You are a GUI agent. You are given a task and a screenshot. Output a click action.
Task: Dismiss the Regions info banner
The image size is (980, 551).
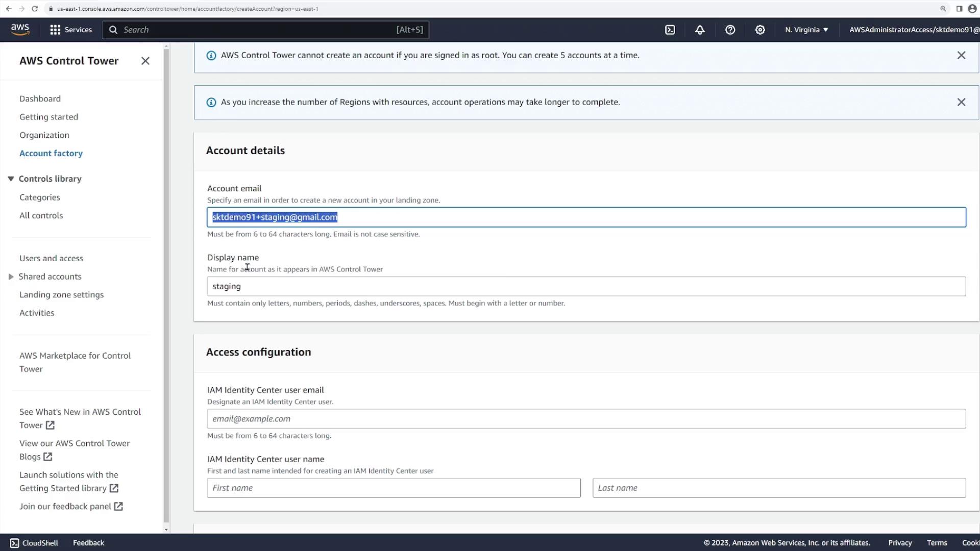(961, 103)
